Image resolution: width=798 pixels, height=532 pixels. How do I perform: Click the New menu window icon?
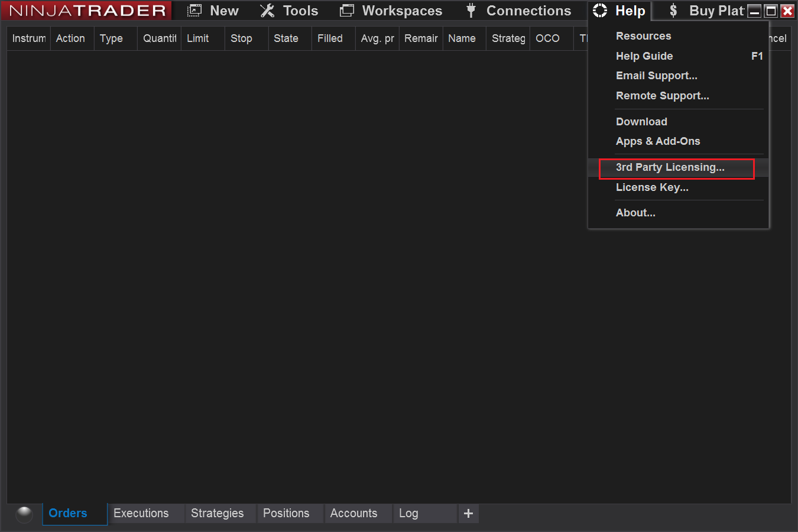pos(194,11)
